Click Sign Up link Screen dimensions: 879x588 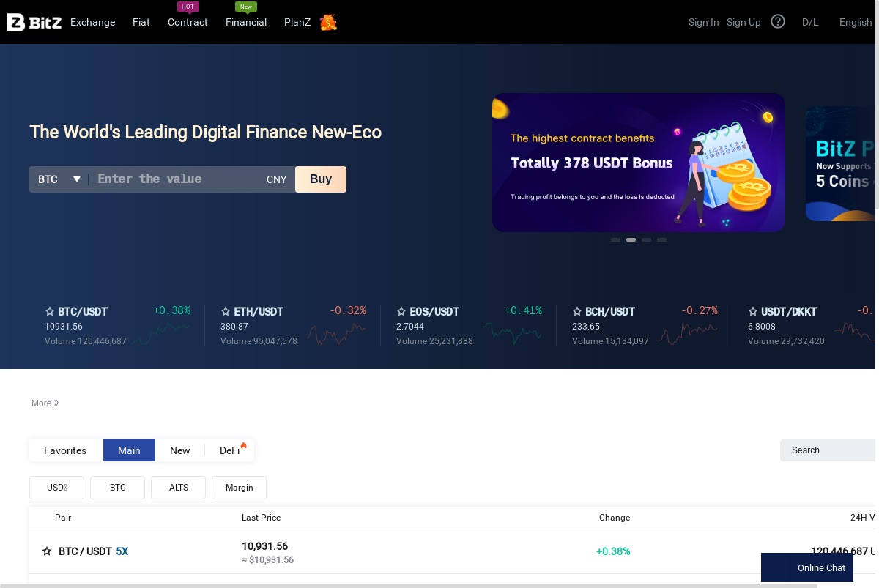point(743,22)
